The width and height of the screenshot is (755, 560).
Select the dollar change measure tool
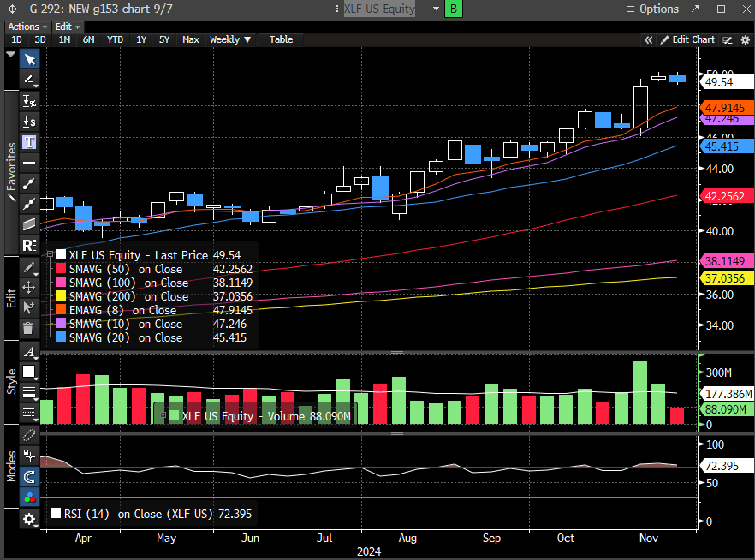point(29,122)
